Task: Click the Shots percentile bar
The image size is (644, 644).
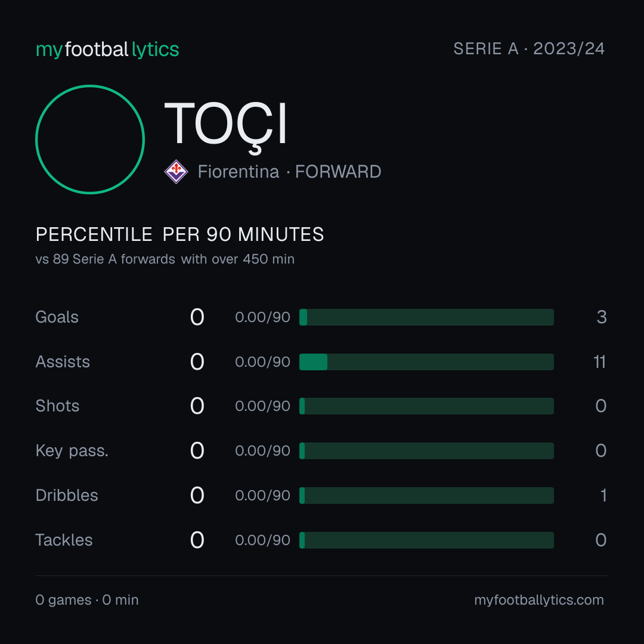Action: tap(426, 406)
